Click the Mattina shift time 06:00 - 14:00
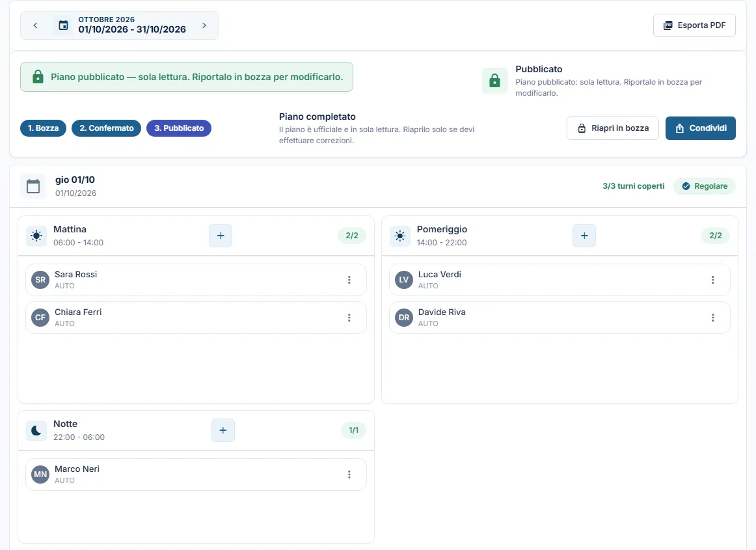This screenshot has height=550, width=756. (79, 243)
